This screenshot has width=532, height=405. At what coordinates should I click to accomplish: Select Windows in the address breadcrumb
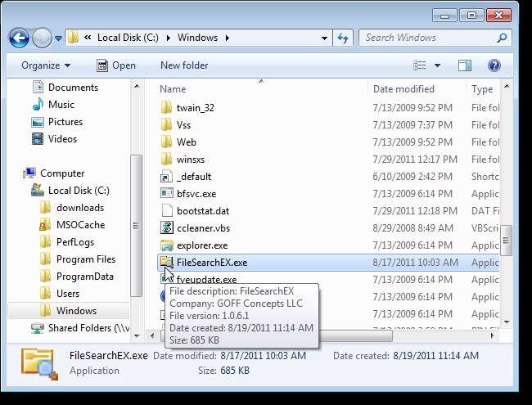(197, 38)
